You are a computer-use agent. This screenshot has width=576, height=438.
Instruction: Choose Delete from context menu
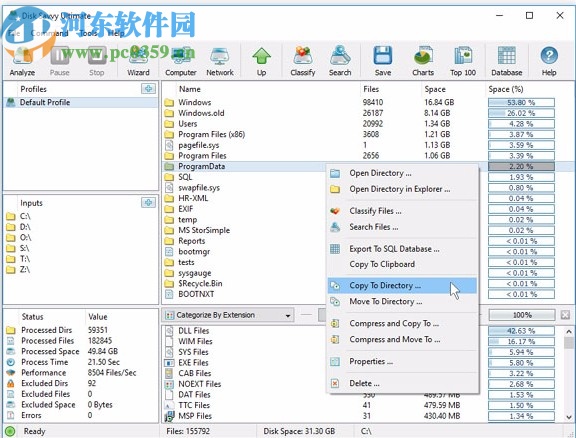click(403, 384)
